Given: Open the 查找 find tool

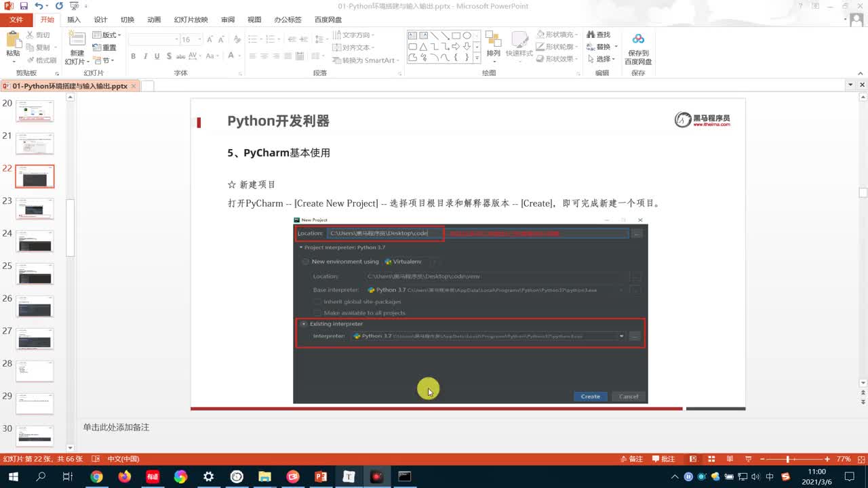Looking at the screenshot, I should coord(599,35).
